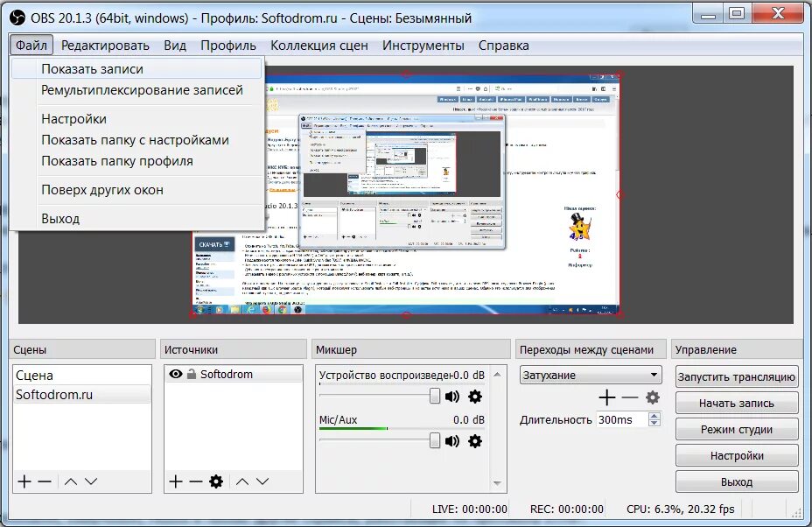Click Mic/Aux volume slider handle
This screenshot has height=527, width=812.
[x=435, y=440]
